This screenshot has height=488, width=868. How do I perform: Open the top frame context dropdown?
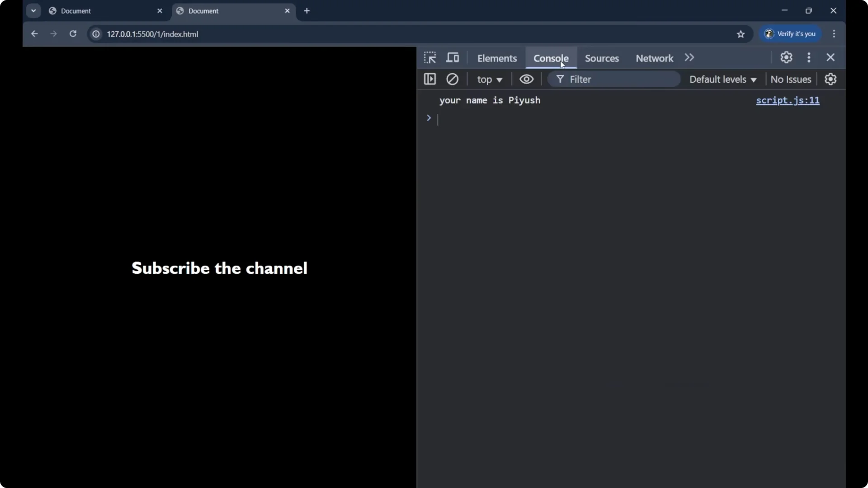490,80
